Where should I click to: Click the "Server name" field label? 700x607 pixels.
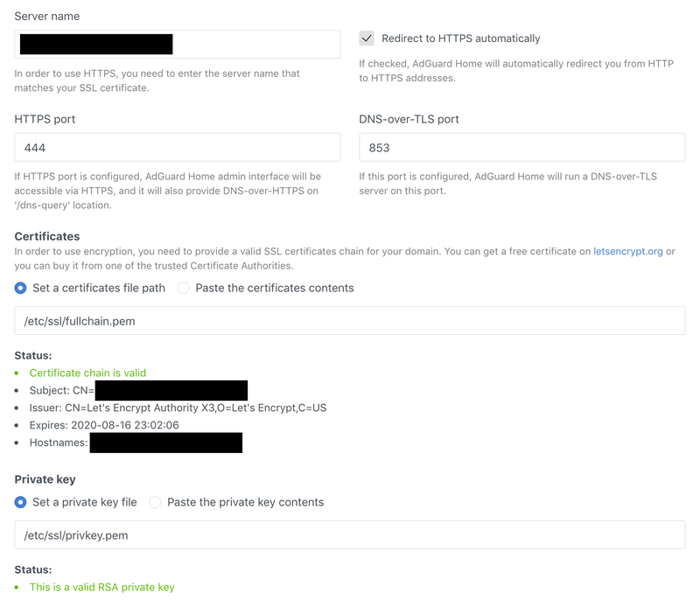pyautogui.click(x=49, y=17)
